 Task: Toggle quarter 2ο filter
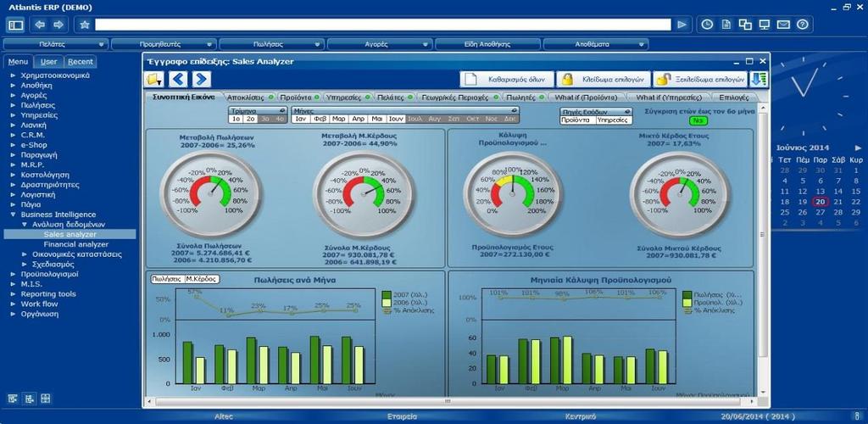(x=250, y=119)
